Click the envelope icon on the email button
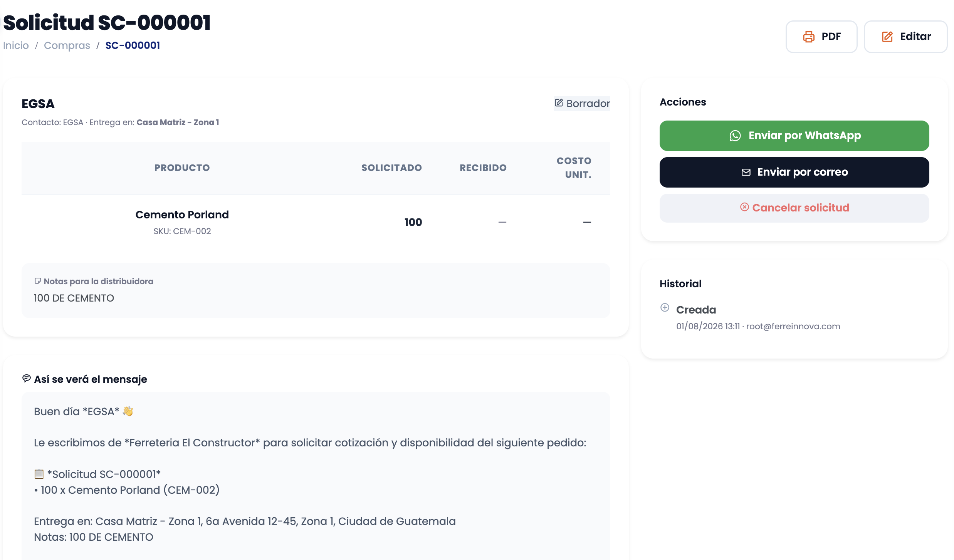This screenshot has width=954, height=560. [x=746, y=172]
